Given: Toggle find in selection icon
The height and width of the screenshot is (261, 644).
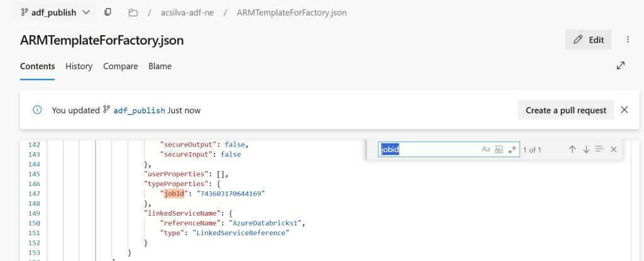Looking at the screenshot, I should (x=599, y=149).
